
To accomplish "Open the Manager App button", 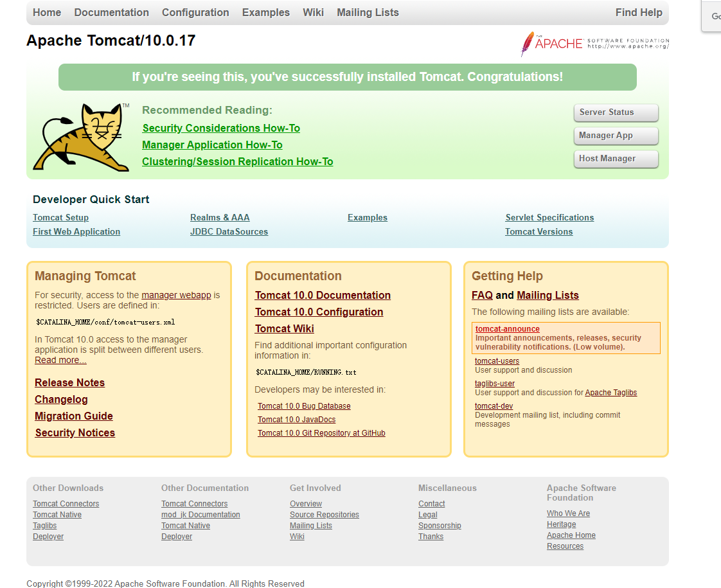I will pyautogui.click(x=616, y=136).
